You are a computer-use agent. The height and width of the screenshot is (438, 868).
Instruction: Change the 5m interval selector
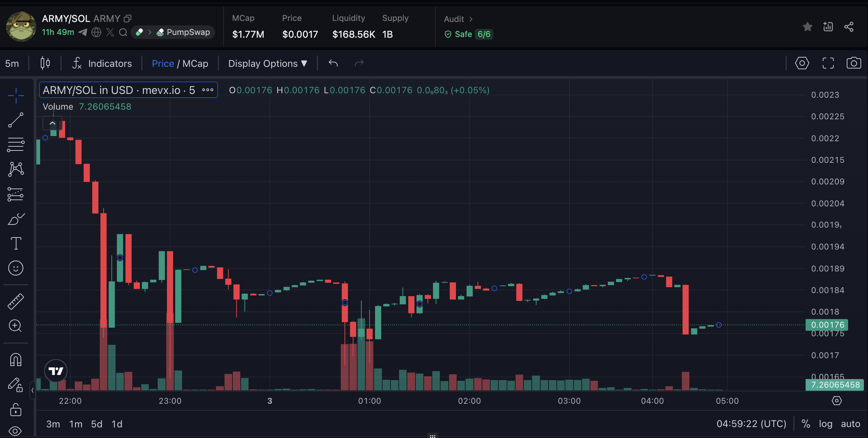(x=12, y=63)
